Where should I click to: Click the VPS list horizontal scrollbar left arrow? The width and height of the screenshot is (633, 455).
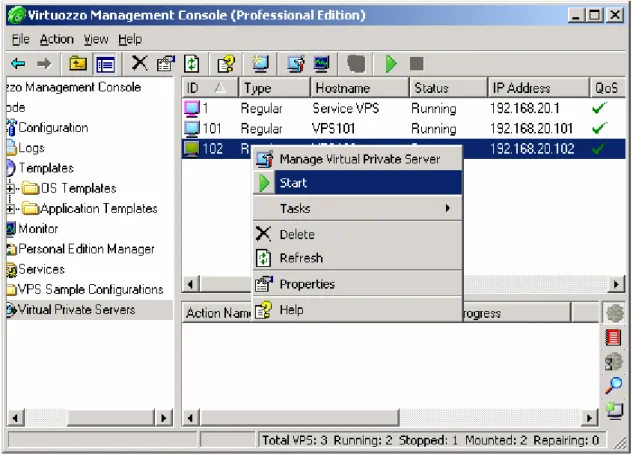191,285
